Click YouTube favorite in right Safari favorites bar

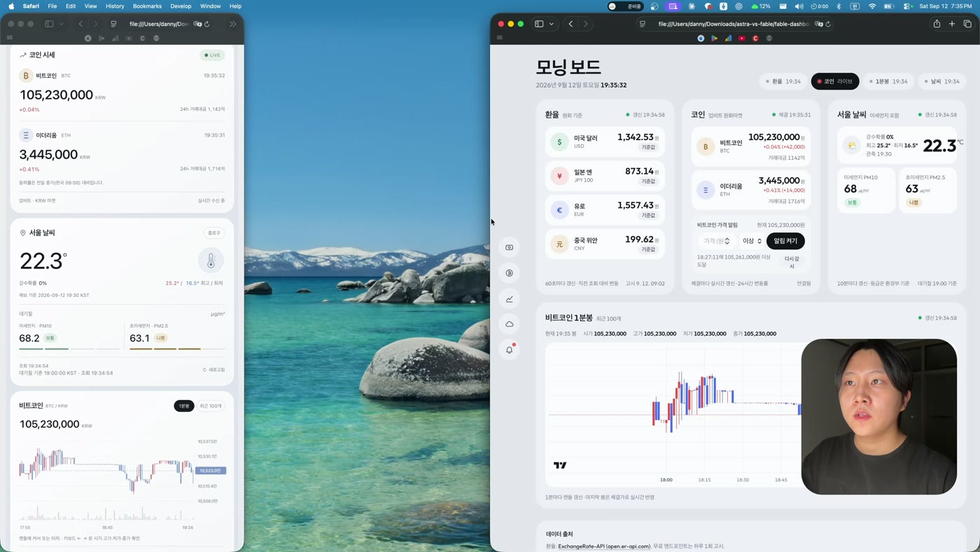point(742,39)
